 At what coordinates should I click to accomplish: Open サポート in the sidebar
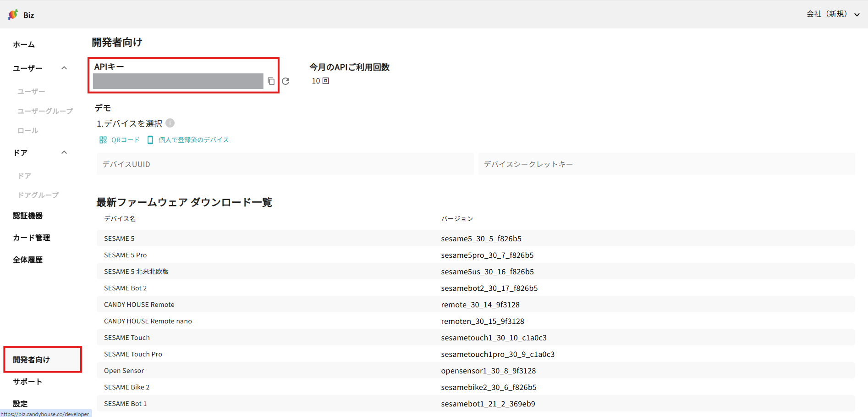(27, 382)
